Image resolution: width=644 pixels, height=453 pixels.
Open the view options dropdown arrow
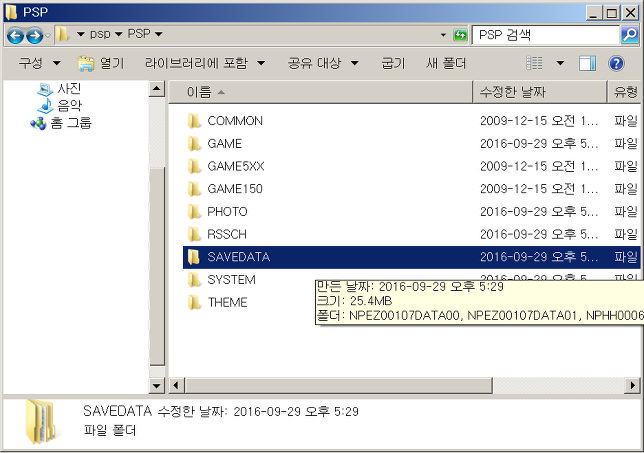point(560,63)
